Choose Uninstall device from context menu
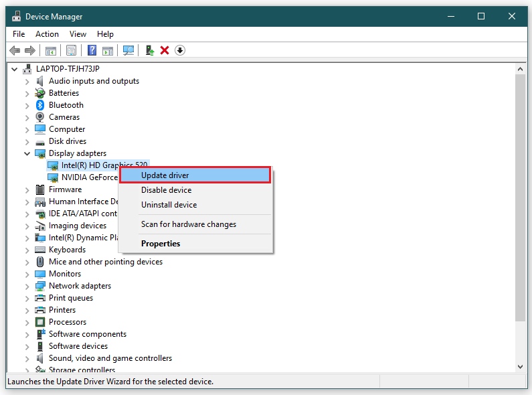The height and width of the screenshot is (395, 532). [195, 205]
